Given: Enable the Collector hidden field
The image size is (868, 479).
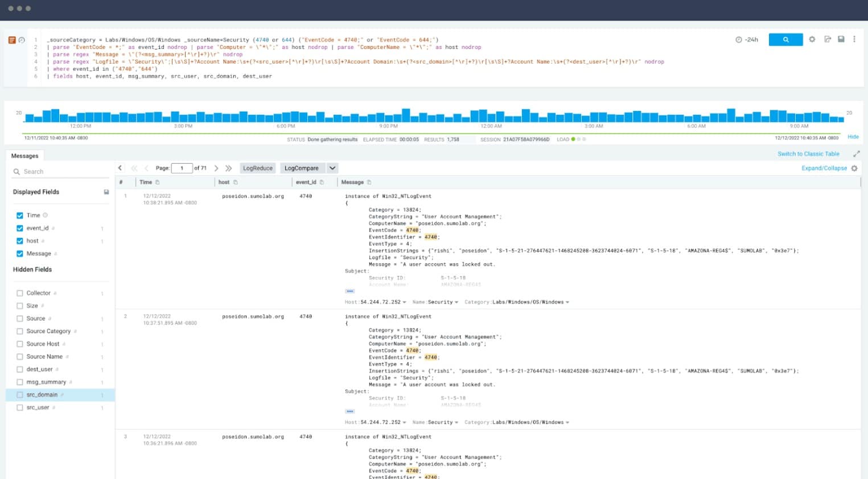Looking at the screenshot, I should (20, 292).
